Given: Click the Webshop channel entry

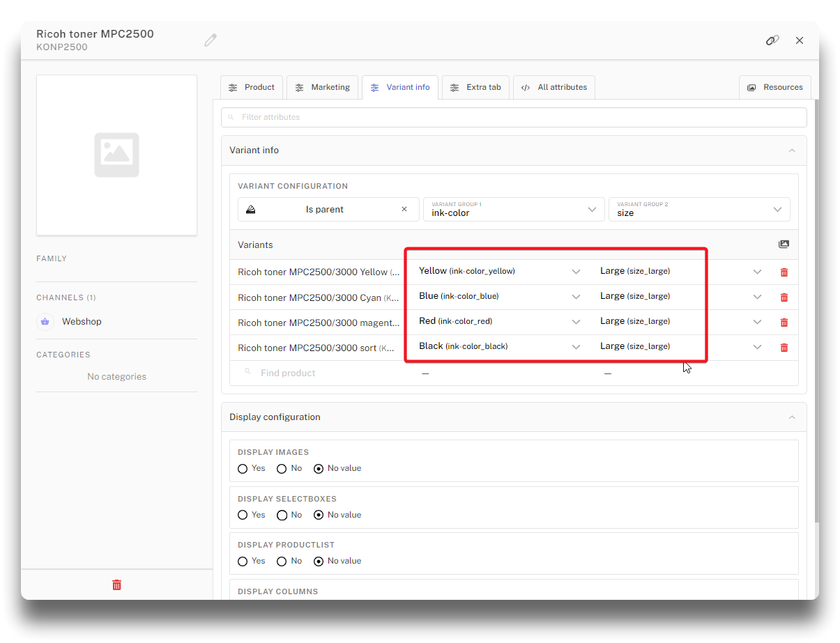Looking at the screenshot, I should tap(81, 322).
